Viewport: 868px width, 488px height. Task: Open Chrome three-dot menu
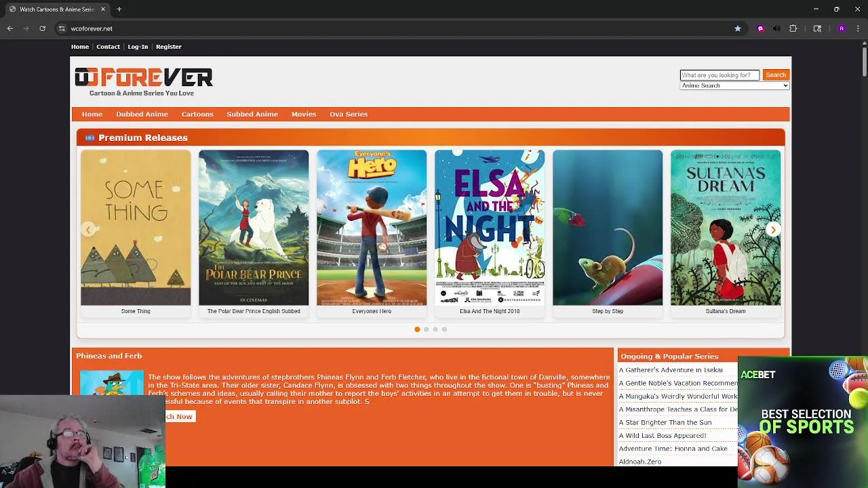[x=858, y=28]
